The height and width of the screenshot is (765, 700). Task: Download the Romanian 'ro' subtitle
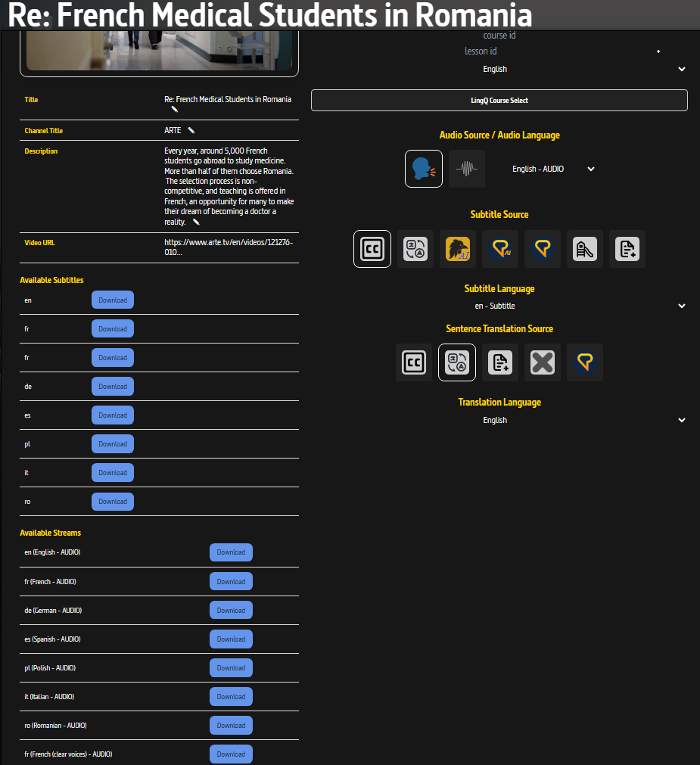[x=113, y=502]
